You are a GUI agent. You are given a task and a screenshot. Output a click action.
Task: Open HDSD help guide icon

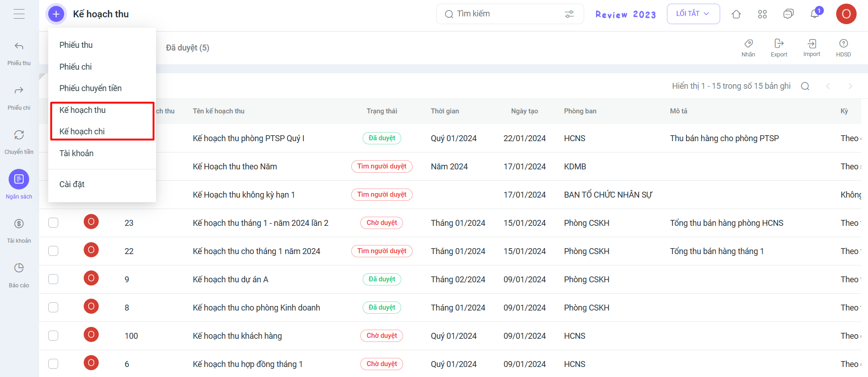click(x=843, y=47)
